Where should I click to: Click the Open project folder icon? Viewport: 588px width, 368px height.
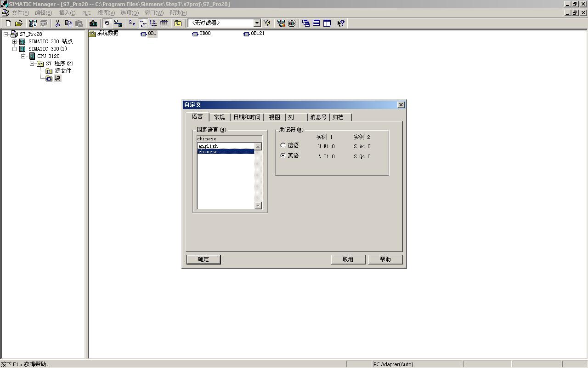click(x=19, y=23)
